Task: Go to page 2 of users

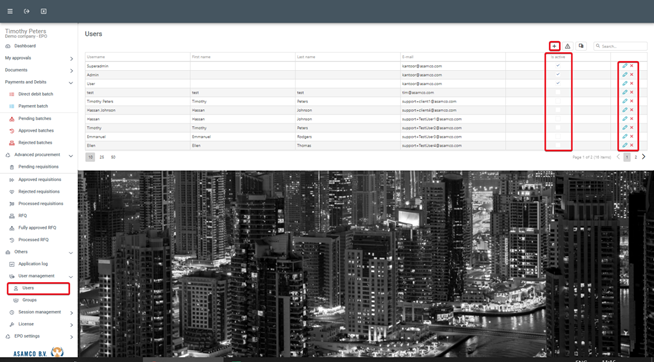Action: pos(636,157)
